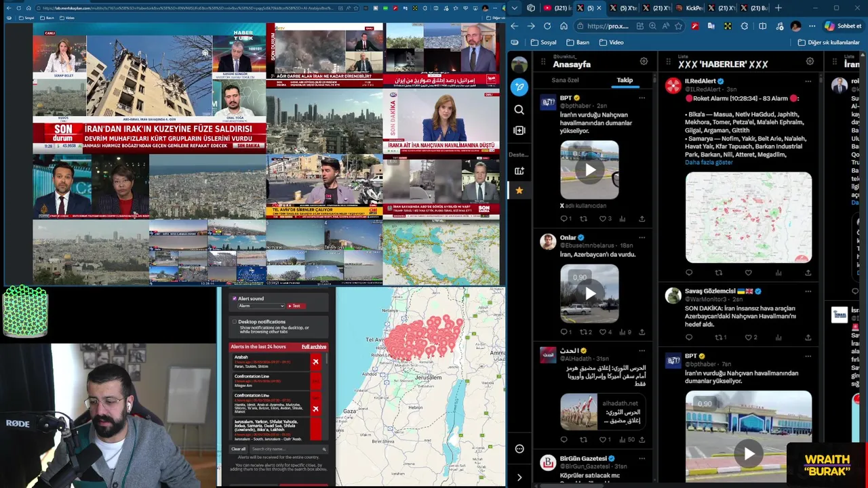The width and height of the screenshot is (868, 488).
Task: Open Edge settings and more menu
Action: tap(812, 26)
